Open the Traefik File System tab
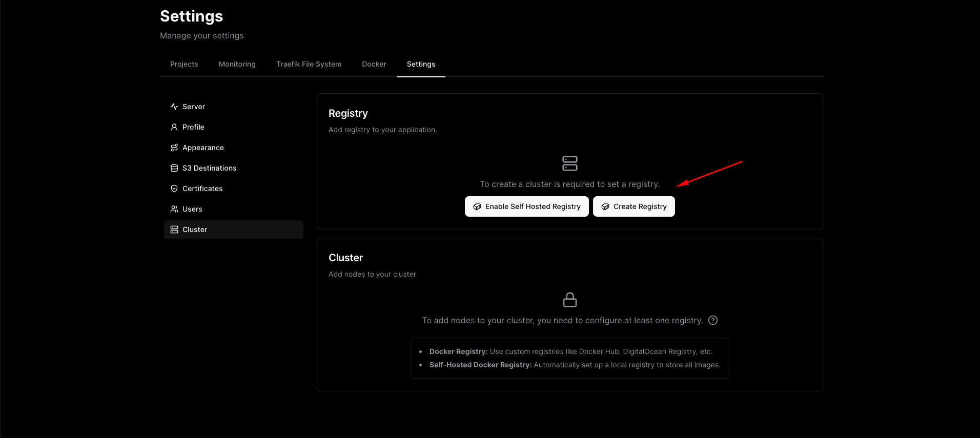The image size is (980, 438). (309, 64)
